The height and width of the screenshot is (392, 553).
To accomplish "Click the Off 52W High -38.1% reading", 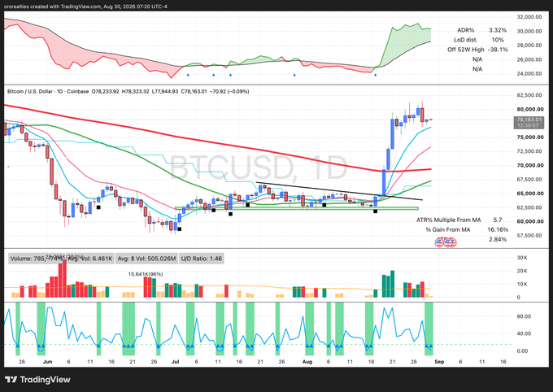I will tap(477, 50).
